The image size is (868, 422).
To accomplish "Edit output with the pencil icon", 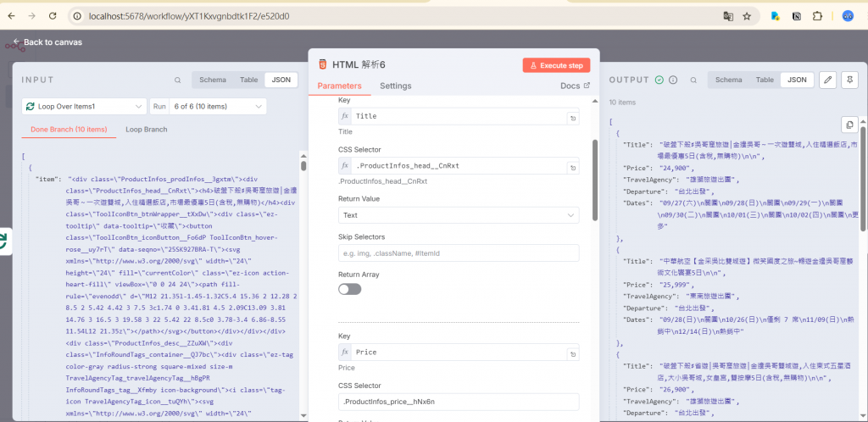I will point(827,81).
